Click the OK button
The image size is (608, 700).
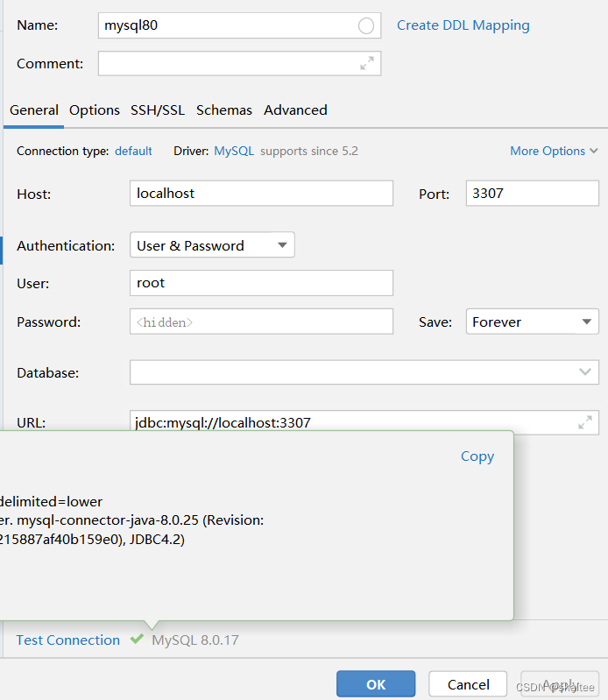tap(376, 684)
